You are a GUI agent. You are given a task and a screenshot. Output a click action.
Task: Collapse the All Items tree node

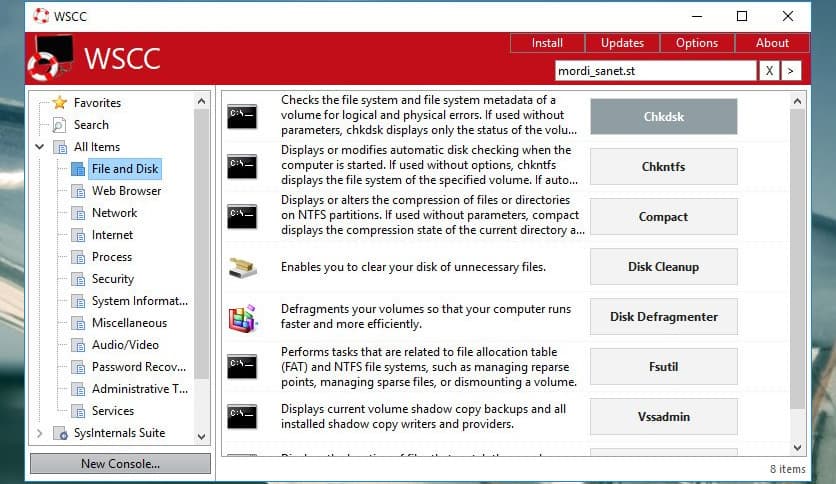point(39,147)
